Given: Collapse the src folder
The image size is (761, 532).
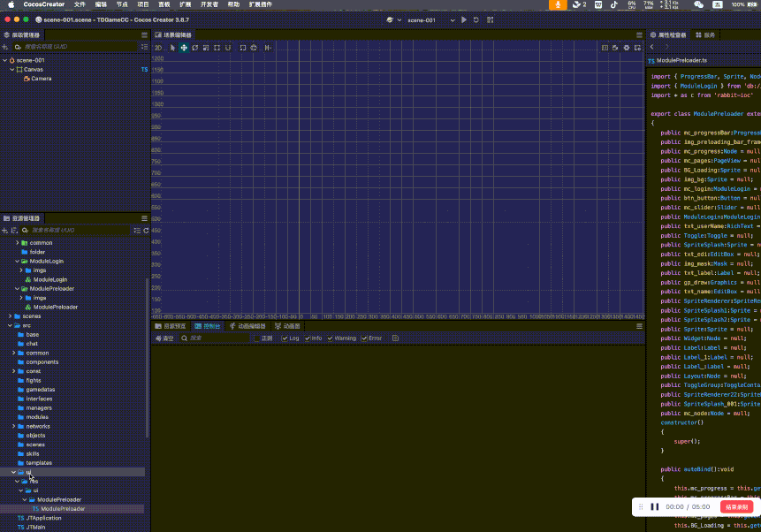Looking at the screenshot, I should [11, 325].
